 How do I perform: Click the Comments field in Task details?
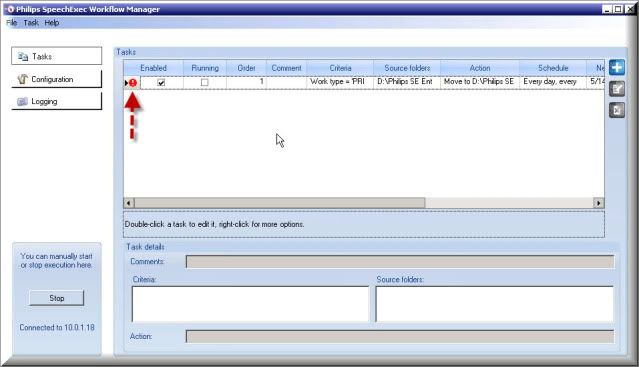point(400,262)
